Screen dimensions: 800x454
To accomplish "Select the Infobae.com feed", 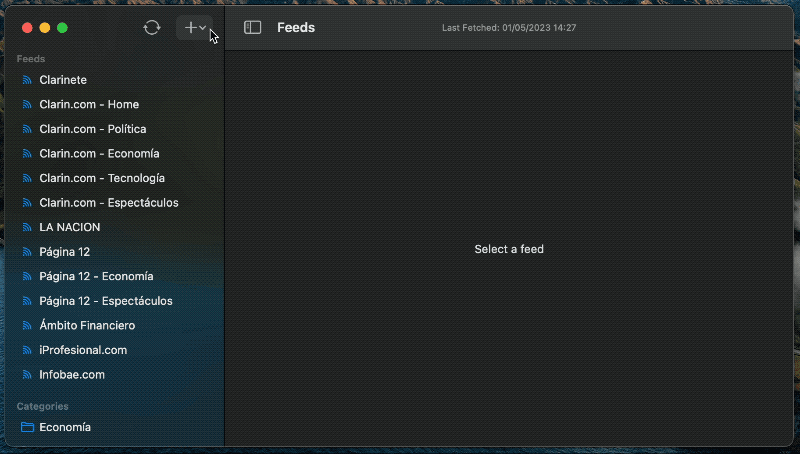I will click(x=71, y=374).
